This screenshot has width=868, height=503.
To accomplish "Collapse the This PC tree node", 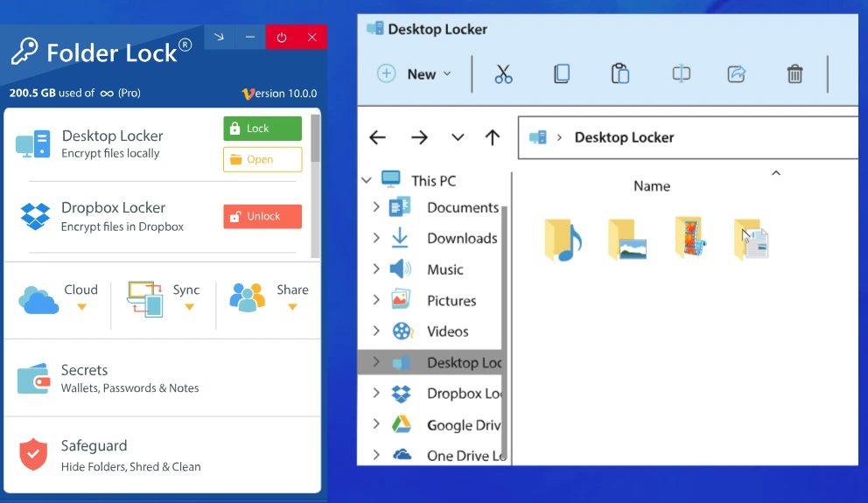I will [x=367, y=180].
